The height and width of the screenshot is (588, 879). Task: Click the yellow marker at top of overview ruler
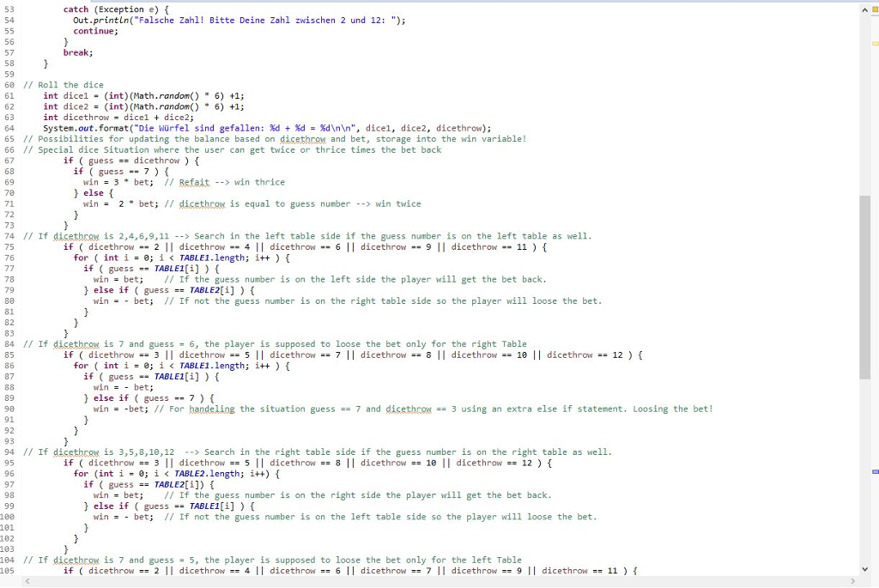click(x=873, y=8)
